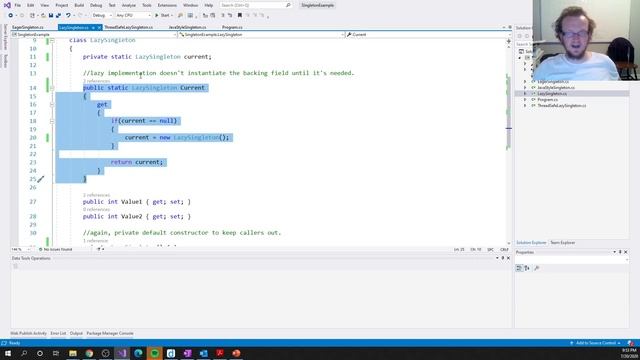Click the bookmark icon in the toolbar
The image size is (640, 360).
(240, 15)
